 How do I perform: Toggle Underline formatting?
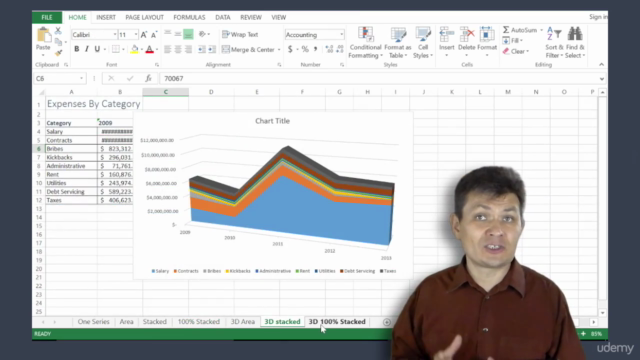click(x=97, y=49)
